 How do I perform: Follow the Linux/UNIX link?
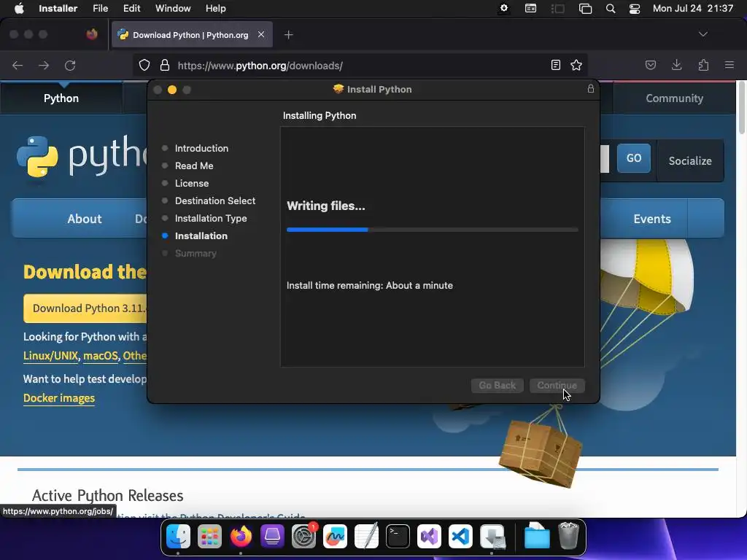click(x=50, y=356)
